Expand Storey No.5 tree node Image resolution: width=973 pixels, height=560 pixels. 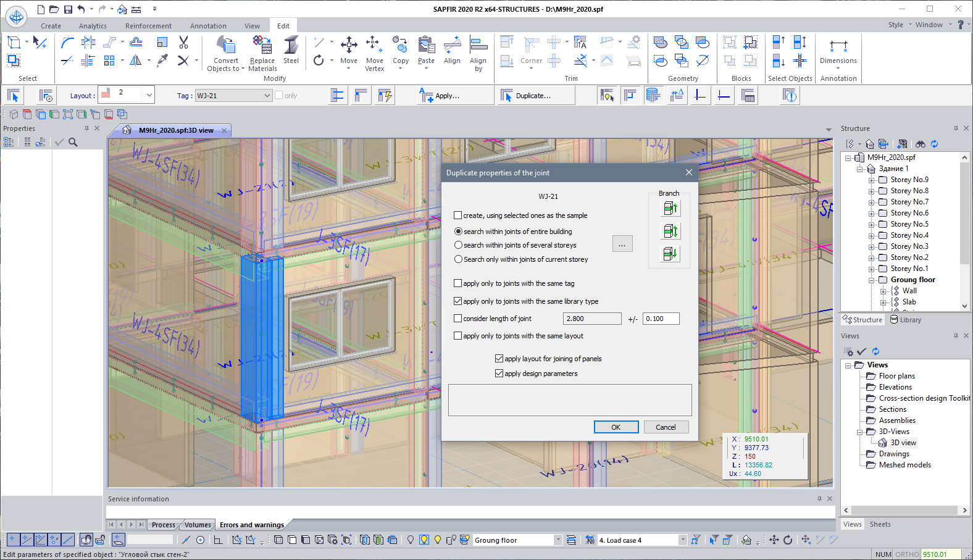pyautogui.click(x=871, y=225)
